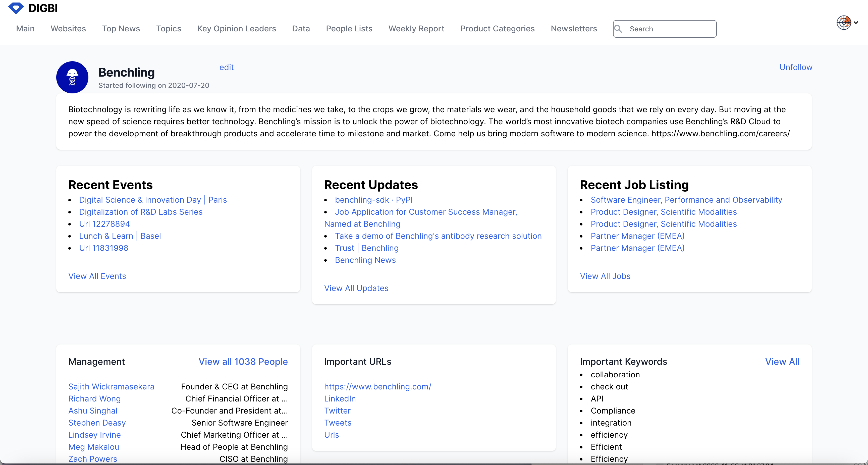Open Digitalization of R&D Labs Series event
This screenshot has height=465, width=868.
pos(141,212)
